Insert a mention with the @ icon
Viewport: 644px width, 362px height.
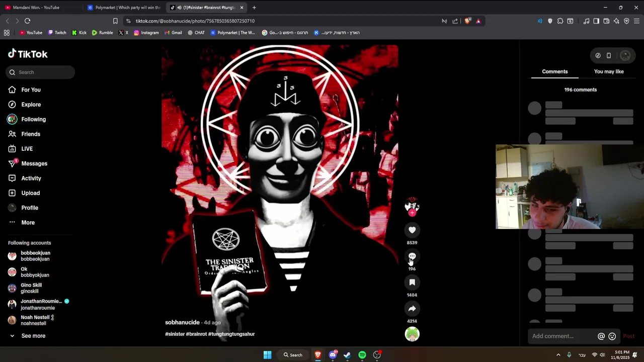601,336
